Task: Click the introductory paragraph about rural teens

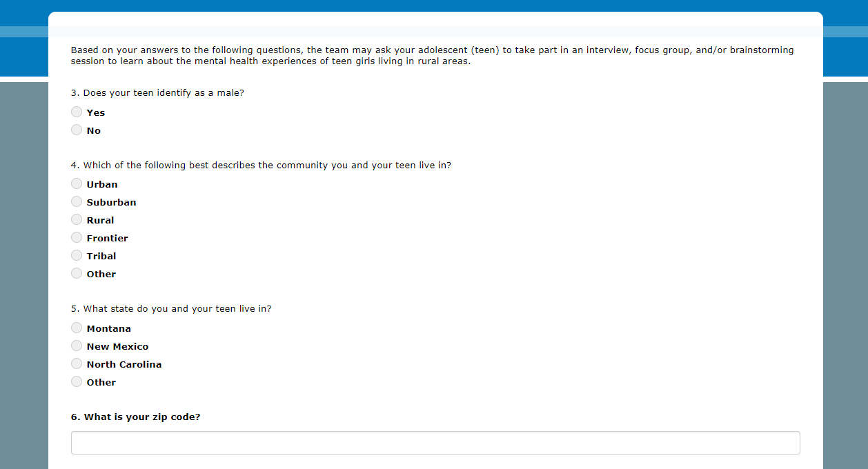Action: coord(432,55)
